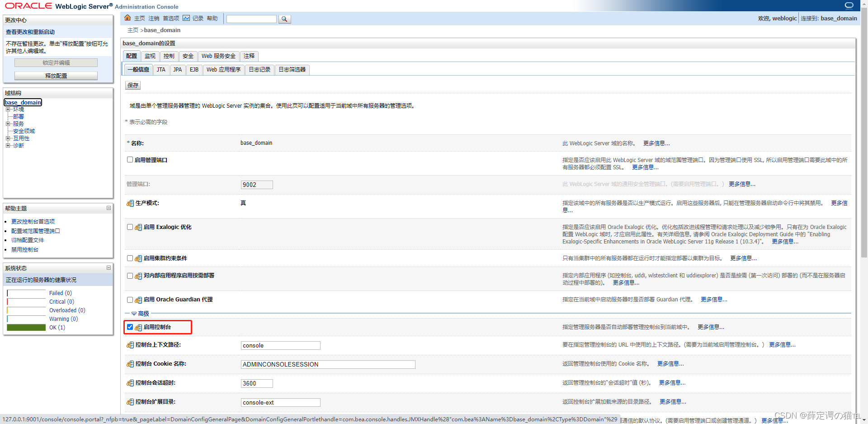Open 禁用控制台 help link
Image resolution: width=868 pixels, height=424 pixels.
(x=25, y=250)
